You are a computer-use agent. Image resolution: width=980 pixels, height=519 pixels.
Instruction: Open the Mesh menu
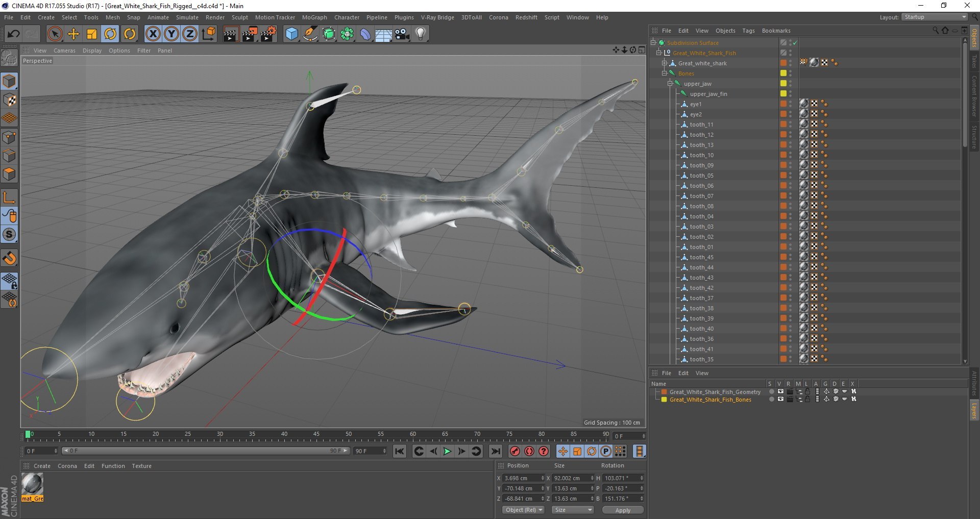[112, 17]
